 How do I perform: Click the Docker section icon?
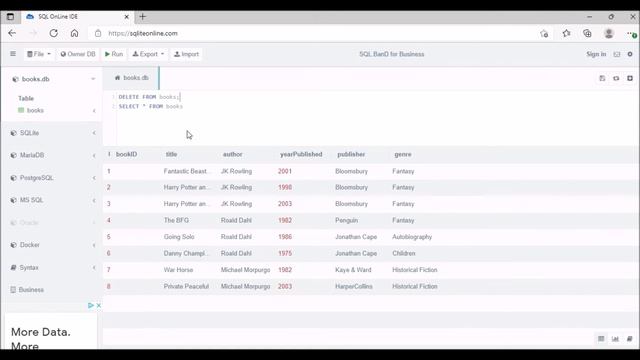[13, 245]
